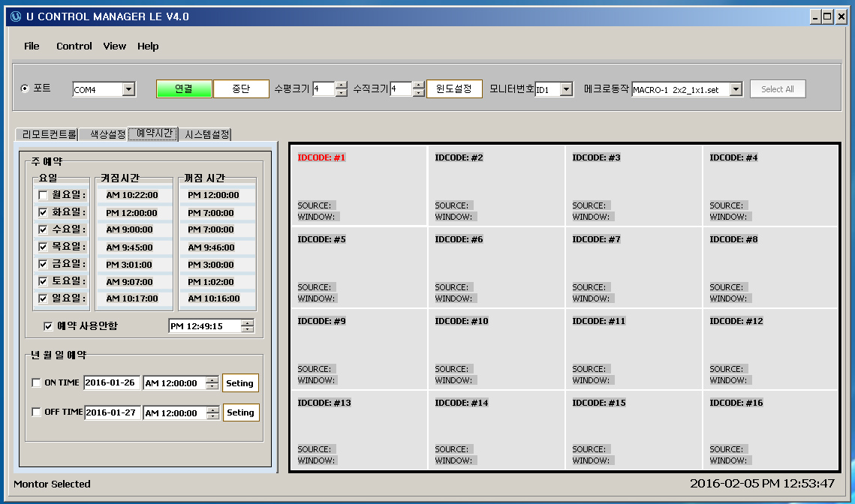Select monitor cell IDCODE: #11
The height and width of the screenshot is (504, 855).
click(634, 349)
